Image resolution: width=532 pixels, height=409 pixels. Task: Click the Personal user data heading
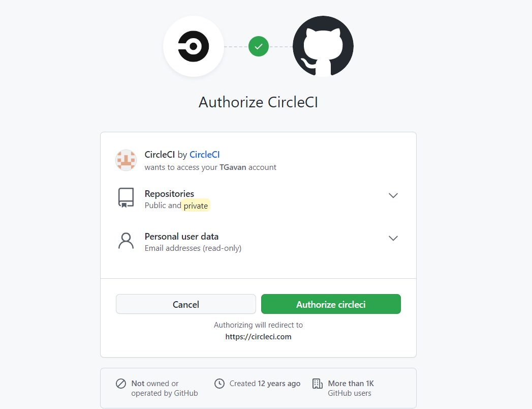click(x=181, y=237)
